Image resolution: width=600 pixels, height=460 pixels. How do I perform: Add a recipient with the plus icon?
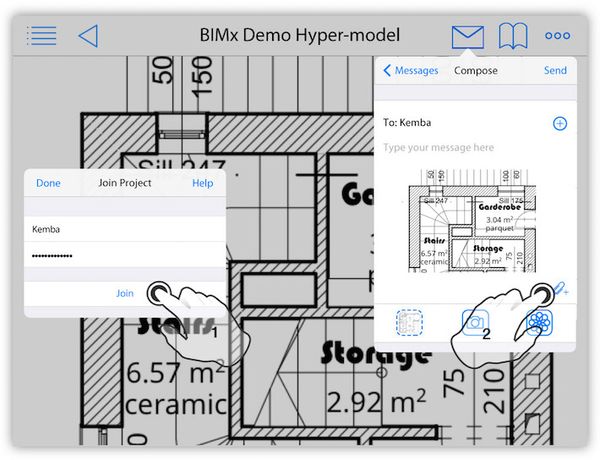coord(560,123)
